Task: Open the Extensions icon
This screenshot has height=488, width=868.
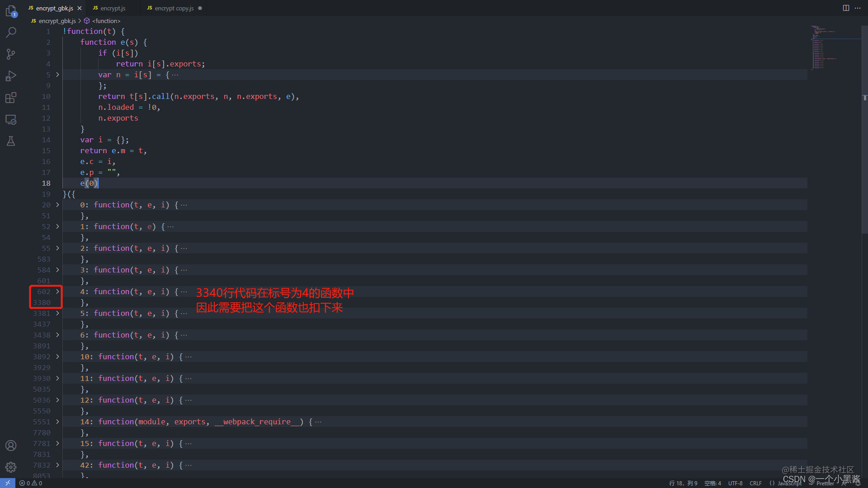Action: (x=11, y=97)
